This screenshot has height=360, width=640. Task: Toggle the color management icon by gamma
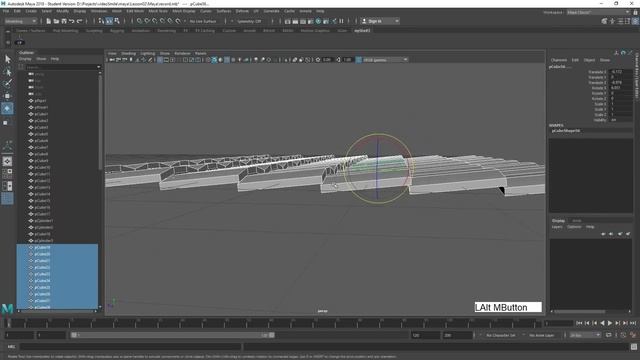(358, 60)
